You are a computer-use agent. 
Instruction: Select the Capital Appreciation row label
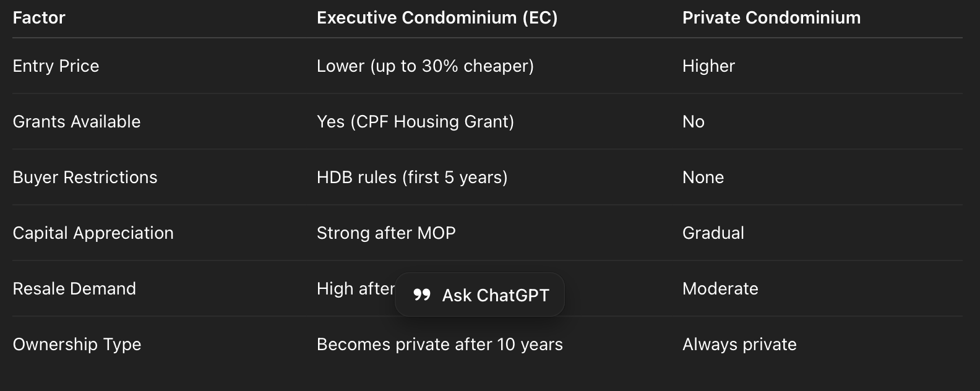pyautogui.click(x=93, y=233)
